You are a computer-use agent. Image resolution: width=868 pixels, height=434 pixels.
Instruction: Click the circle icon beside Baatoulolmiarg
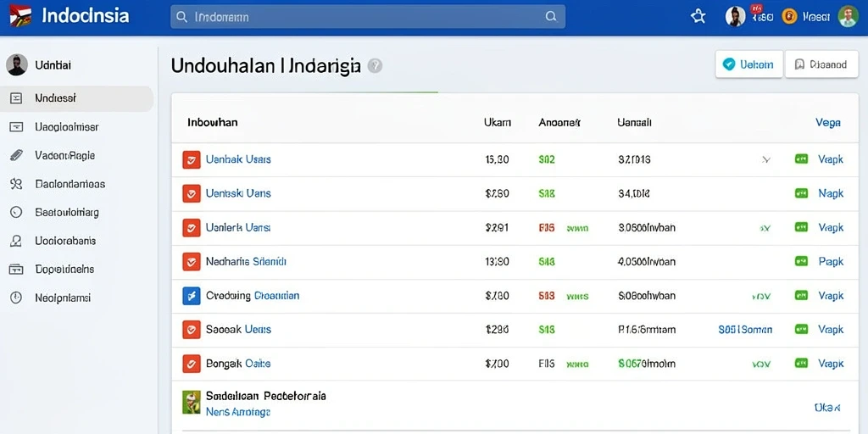pyautogui.click(x=16, y=212)
